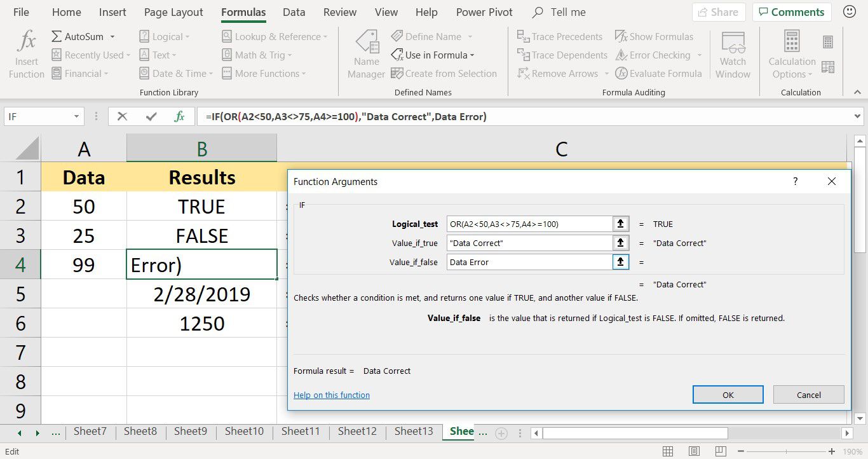This screenshot has height=459, width=868.
Task: Cancel the formula entry with X icon
Action: pos(123,117)
